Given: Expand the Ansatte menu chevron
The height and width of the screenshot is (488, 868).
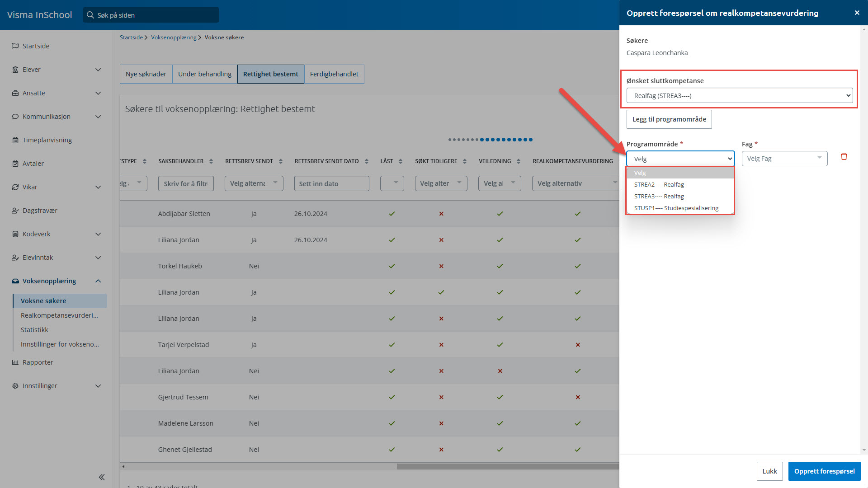Looking at the screenshot, I should 98,93.
